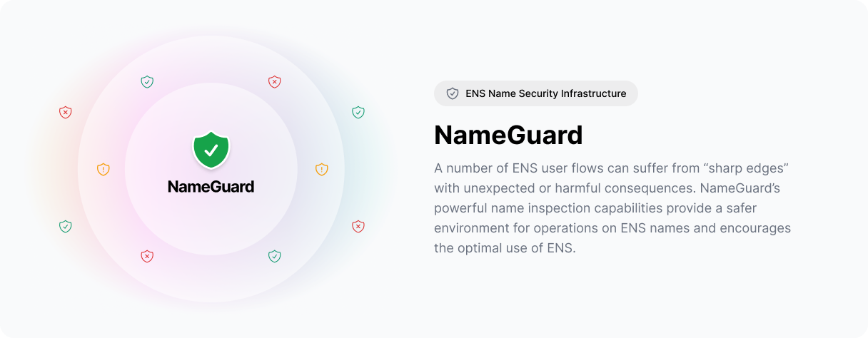Click the "the optimal use of ENS." line
868x338 pixels.
tap(505, 248)
